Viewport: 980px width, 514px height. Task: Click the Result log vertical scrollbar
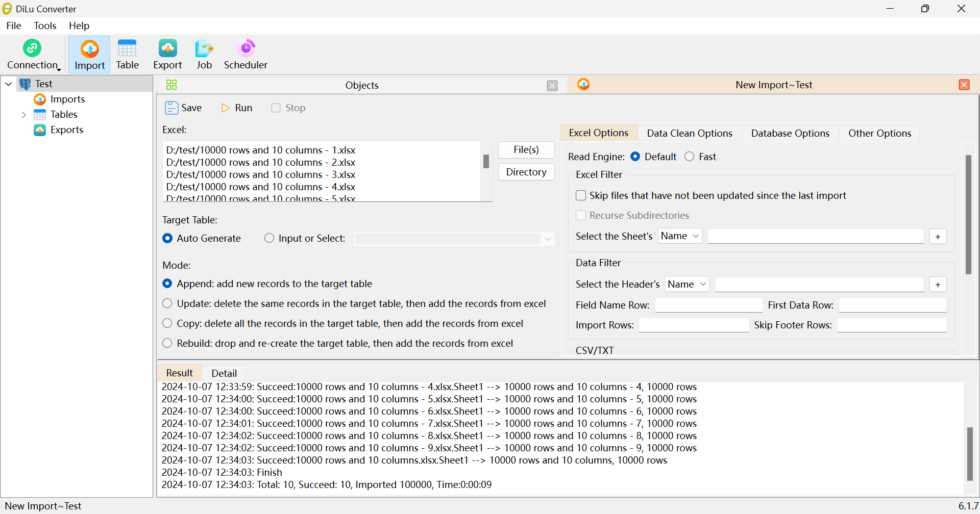click(x=970, y=453)
